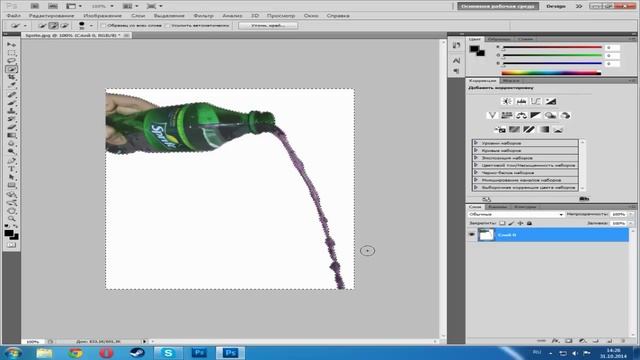The height and width of the screenshot is (360, 640).
Task: Show more workspaces via double-arrow button
Action: 579,6
